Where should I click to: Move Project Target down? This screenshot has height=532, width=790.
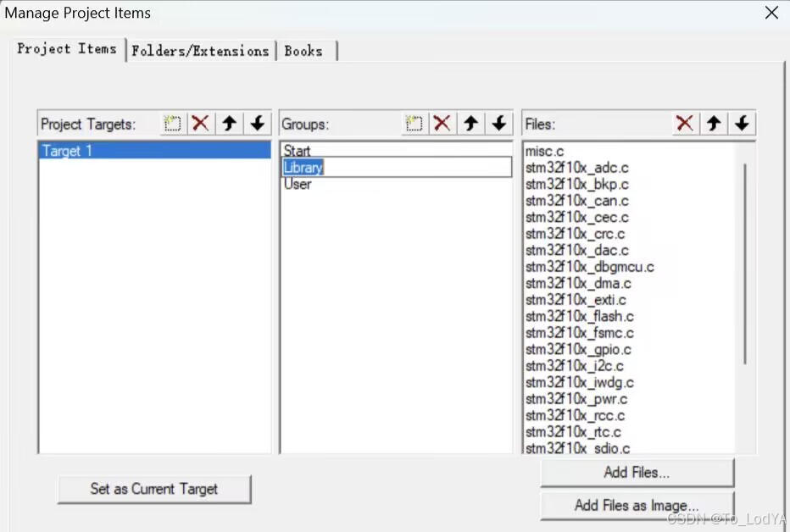258,124
